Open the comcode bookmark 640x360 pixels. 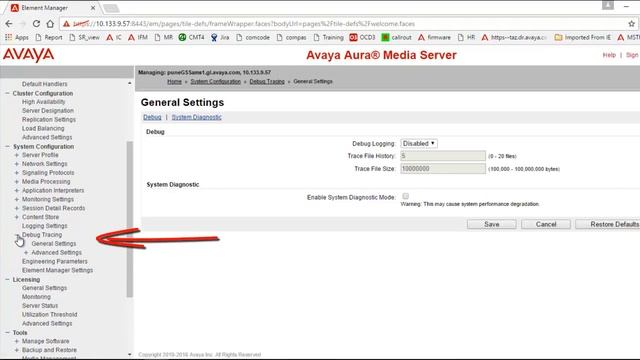(x=252, y=37)
